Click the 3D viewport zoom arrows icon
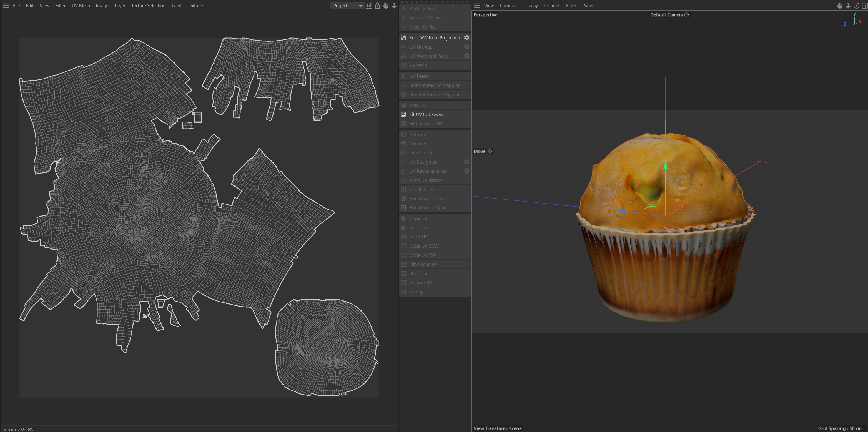Screen dimensions: 868x432 coord(848,6)
